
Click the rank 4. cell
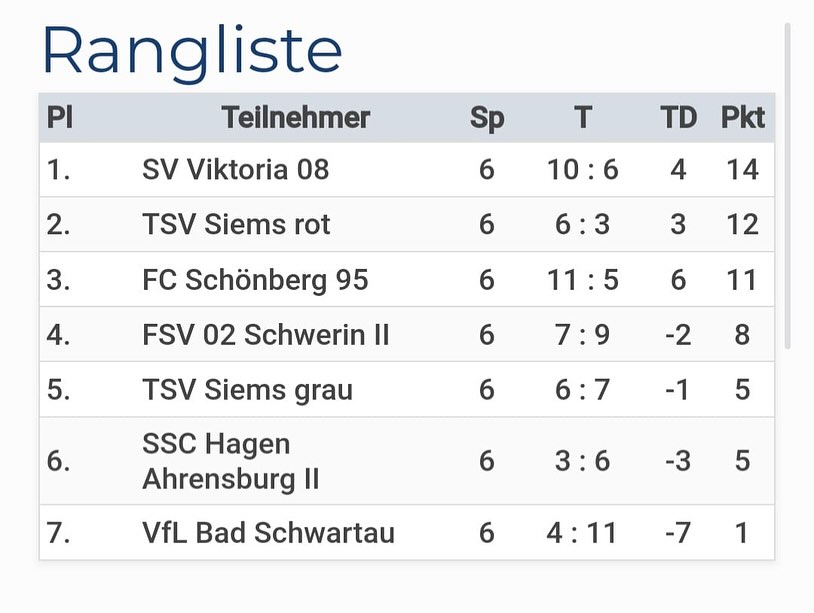pyautogui.click(x=58, y=334)
